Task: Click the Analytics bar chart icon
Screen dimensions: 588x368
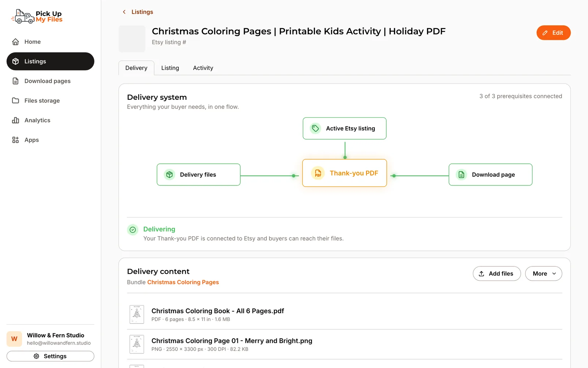Action: click(x=15, y=120)
